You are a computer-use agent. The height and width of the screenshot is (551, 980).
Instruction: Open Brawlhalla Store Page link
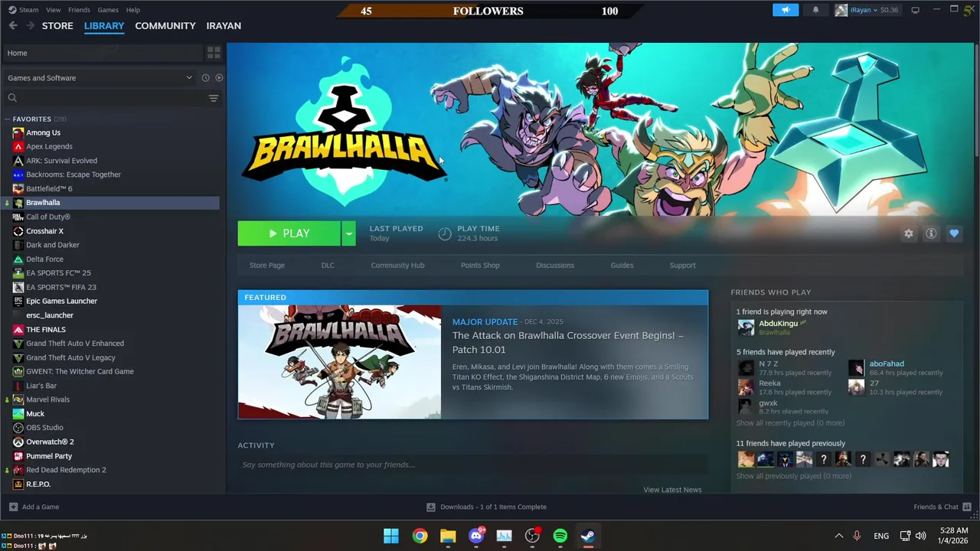click(266, 266)
